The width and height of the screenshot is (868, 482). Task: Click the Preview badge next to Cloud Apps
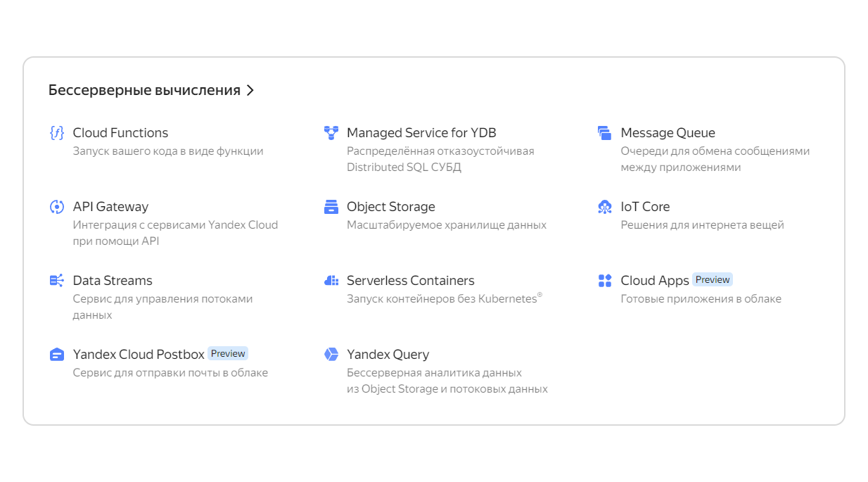point(713,279)
